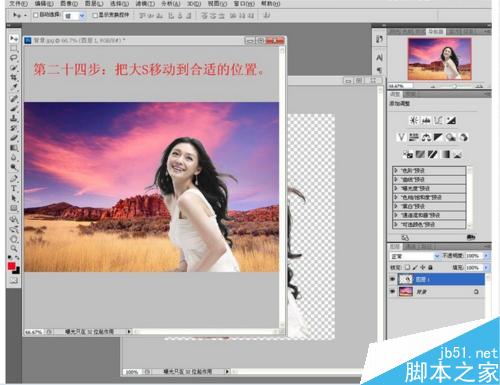Enable Show Transform Controls checkbox
500x385 pixels.
coord(95,15)
